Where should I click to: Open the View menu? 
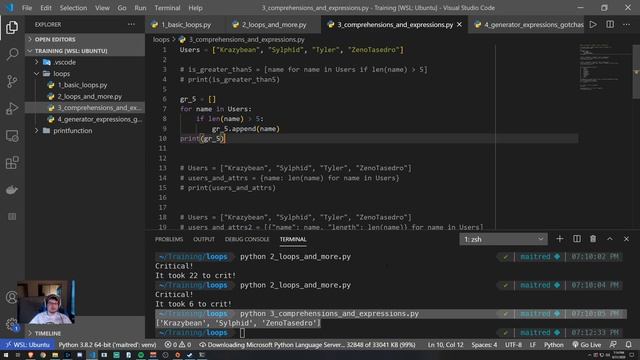pos(102,8)
